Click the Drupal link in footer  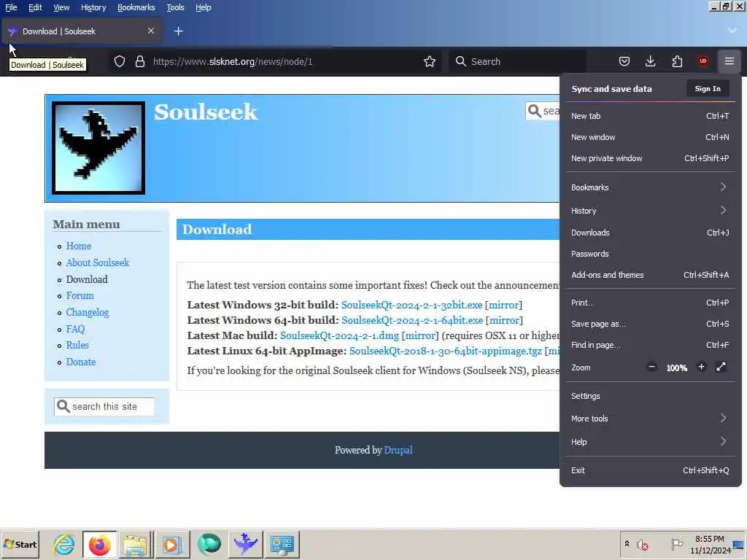click(398, 450)
